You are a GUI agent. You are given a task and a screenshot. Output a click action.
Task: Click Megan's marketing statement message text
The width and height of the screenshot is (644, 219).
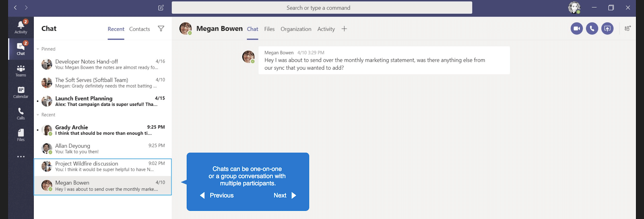pyautogui.click(x=375, y=64)
